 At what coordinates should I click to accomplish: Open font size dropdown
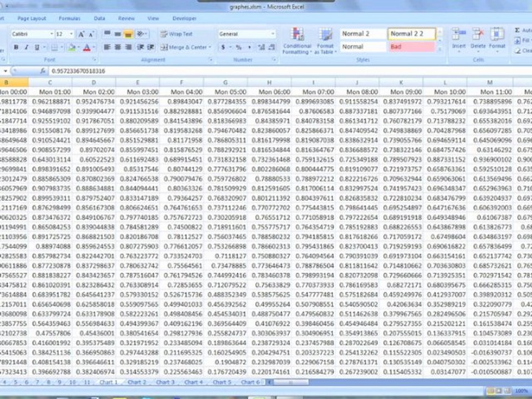click(71, 34)
